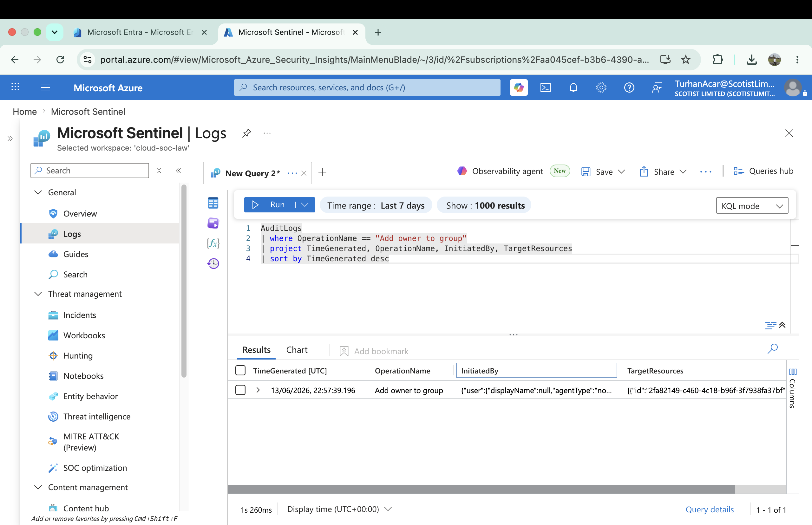Screen dimensions: 812x525
Task: Run the KQL query
Action: tap(269, 204)
